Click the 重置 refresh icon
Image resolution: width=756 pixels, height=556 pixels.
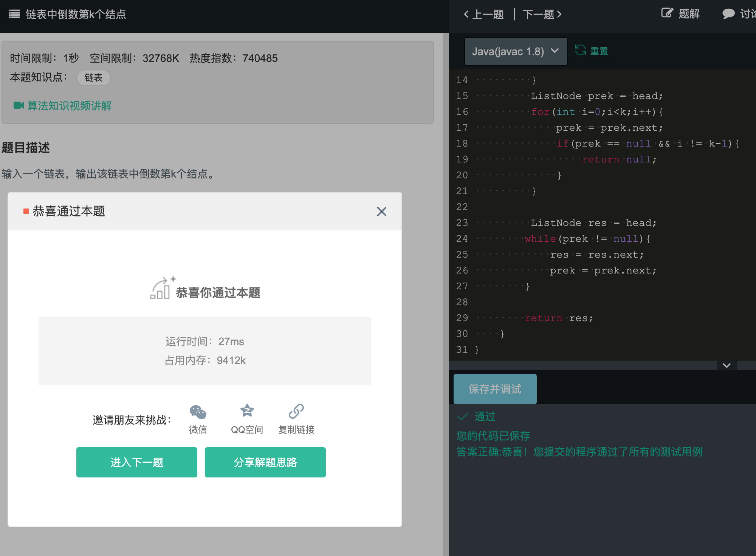click(x=580, y=51)
